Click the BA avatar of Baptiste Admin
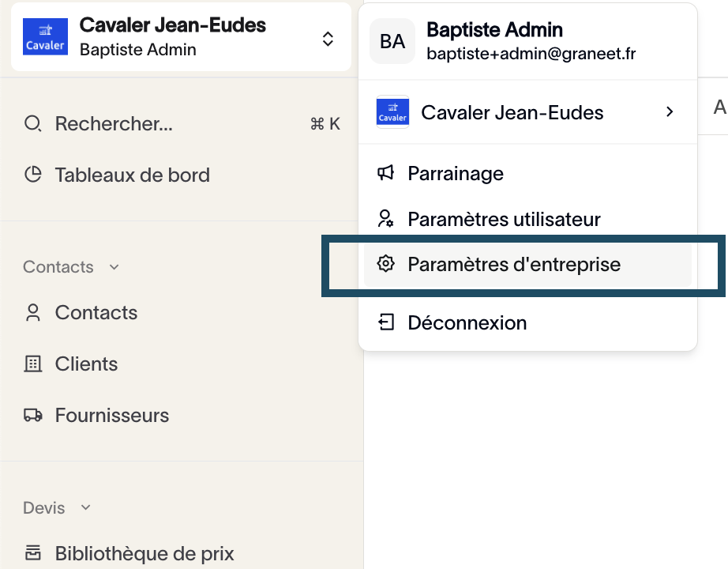The image size is (728, 569). click(x=392, y=42)
